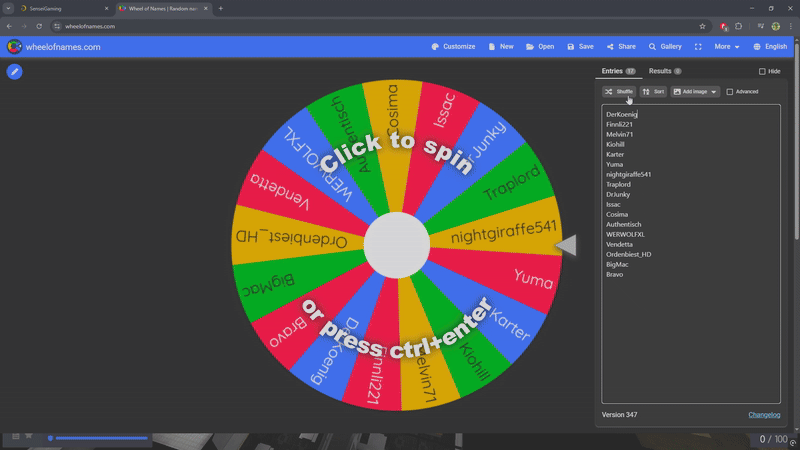Screen dimensions: 800x450
Task: Click the Finnli221 entry in the list
Action: click(x=619, y=124)
